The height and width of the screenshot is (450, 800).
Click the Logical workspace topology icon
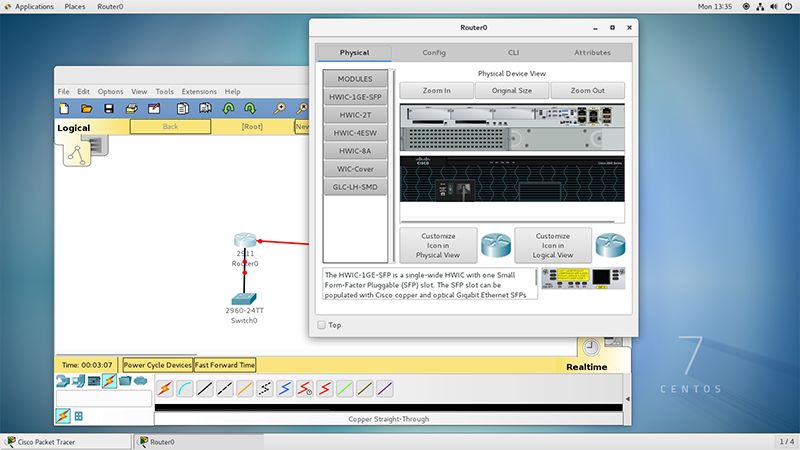click(x=77, y=154)
